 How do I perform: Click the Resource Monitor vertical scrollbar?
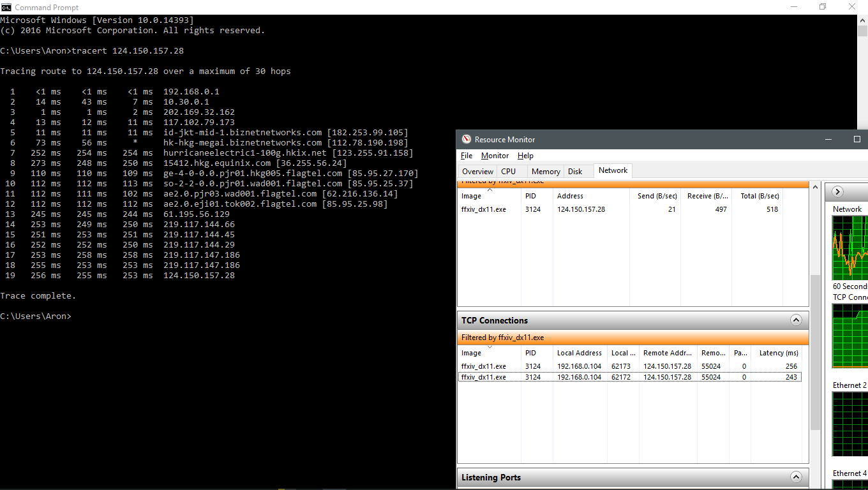click(x=815, y=353)
